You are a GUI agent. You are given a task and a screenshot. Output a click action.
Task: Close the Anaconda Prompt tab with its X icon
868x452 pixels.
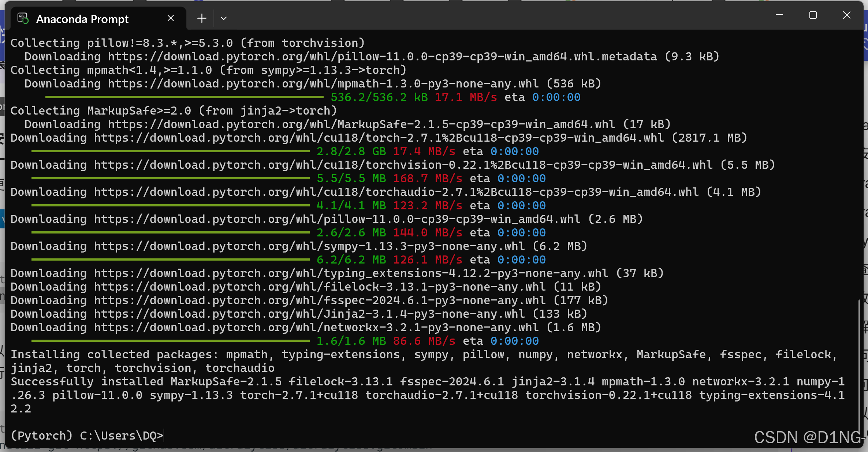(170, 18)
